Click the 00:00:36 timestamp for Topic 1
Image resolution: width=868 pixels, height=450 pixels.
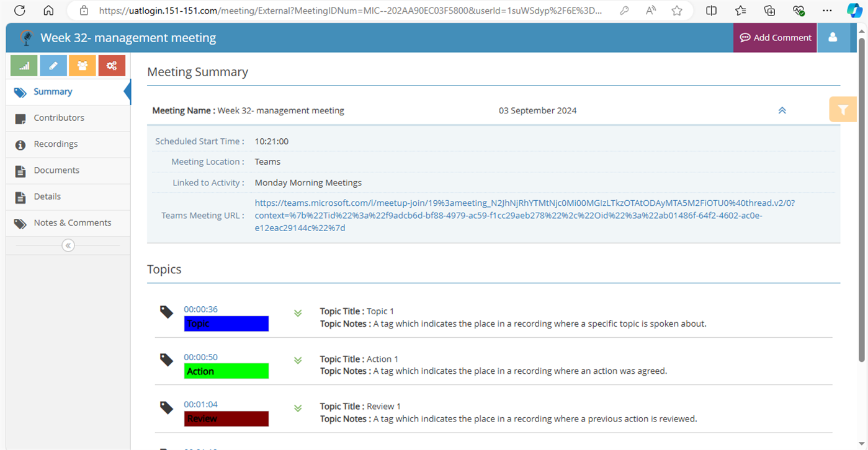(200, 309)
